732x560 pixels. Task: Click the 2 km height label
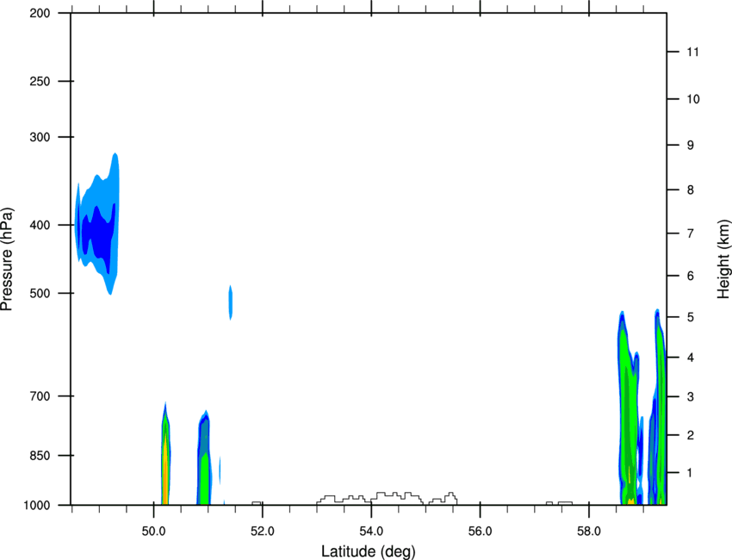[690, 435]
